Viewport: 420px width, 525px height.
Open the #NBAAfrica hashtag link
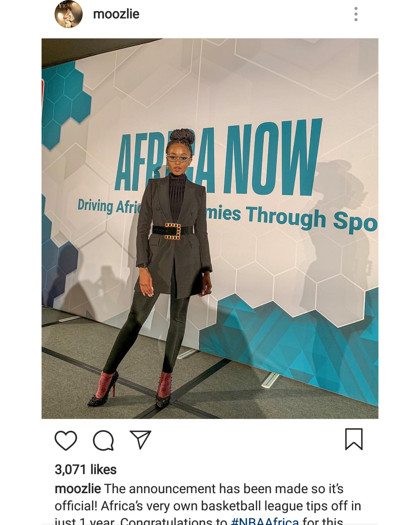click(x=264, y=521)
